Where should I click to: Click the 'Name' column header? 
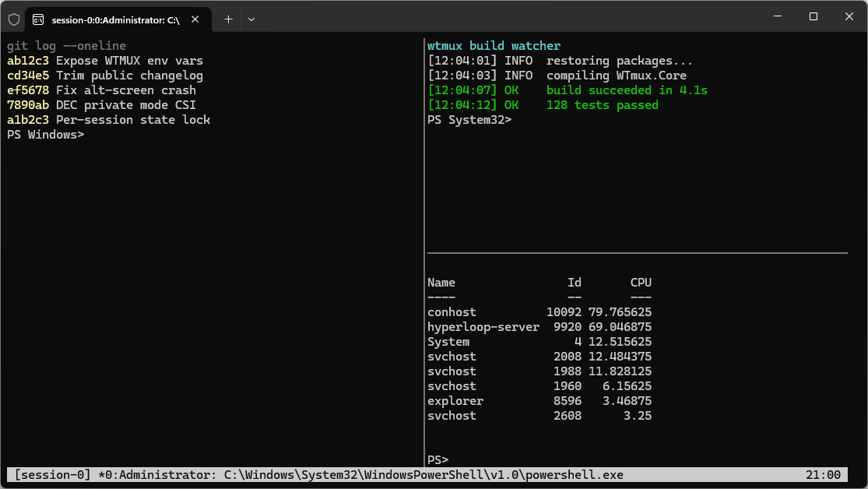441,283
